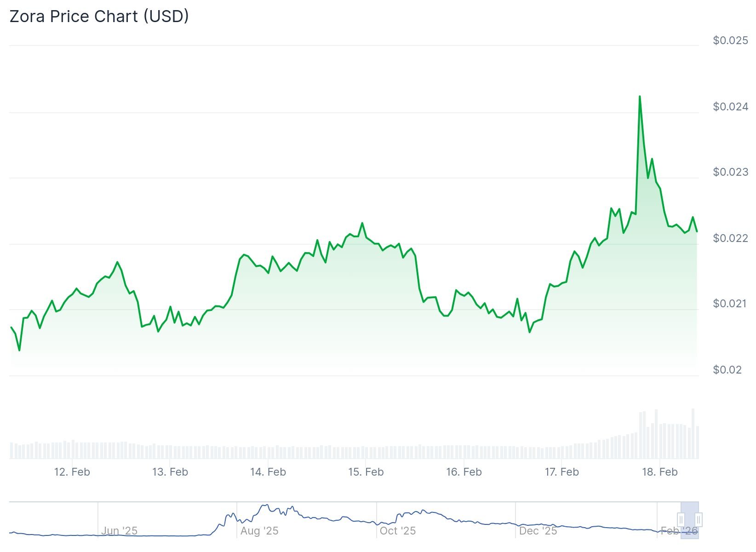Click the $0.02 price axis label
Screen dimensions: 756x552
tap(727, 370)
